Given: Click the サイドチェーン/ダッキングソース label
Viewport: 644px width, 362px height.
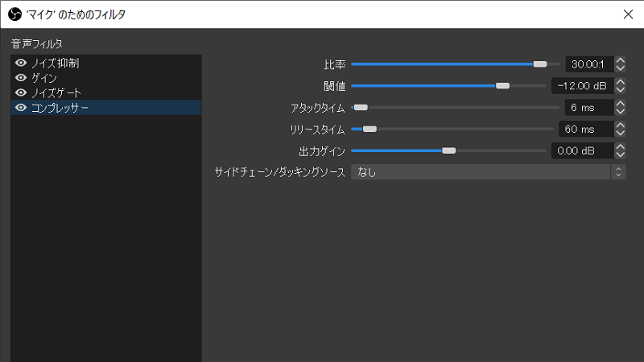Looking at the screenshot, I should click(280, 172).
